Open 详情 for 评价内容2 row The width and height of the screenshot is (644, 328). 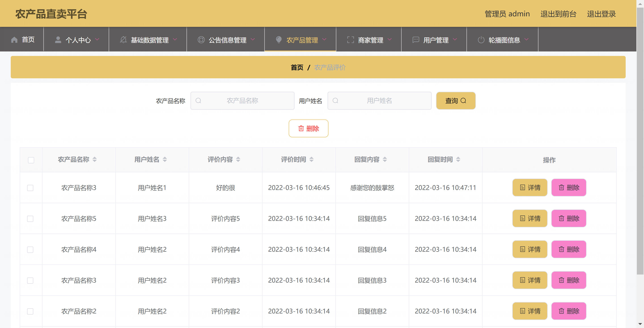[530, 311]
